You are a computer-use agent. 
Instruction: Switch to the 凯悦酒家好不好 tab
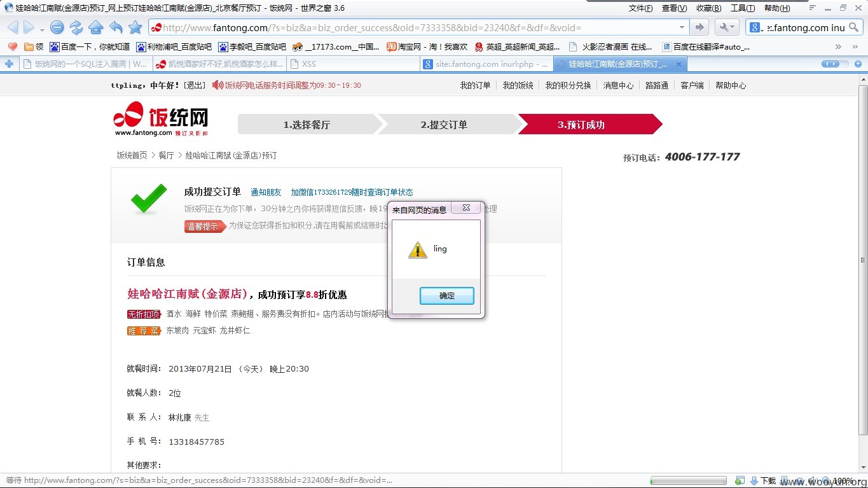219,64
